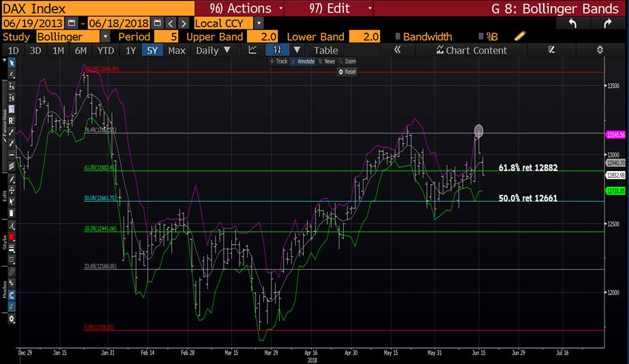Viewport: 629px width, 364px height.
Task: Open calendar picker for end date 06/18/2018
Action: tap(158, 23)
